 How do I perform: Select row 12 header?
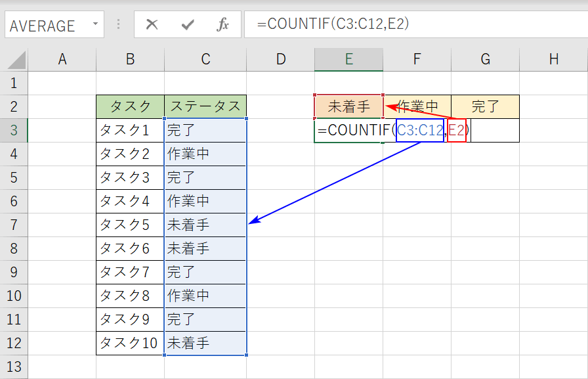point(14,342)
